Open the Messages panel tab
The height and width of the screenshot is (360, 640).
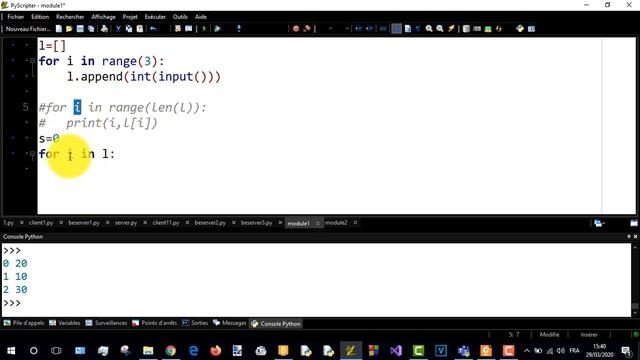point(229,323)
